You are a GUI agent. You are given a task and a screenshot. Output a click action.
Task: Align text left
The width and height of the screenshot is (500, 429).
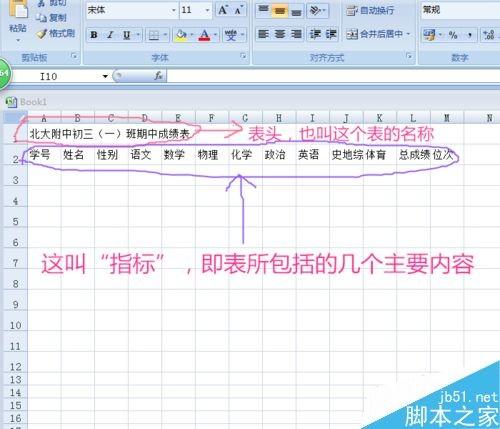pos(263,34)
